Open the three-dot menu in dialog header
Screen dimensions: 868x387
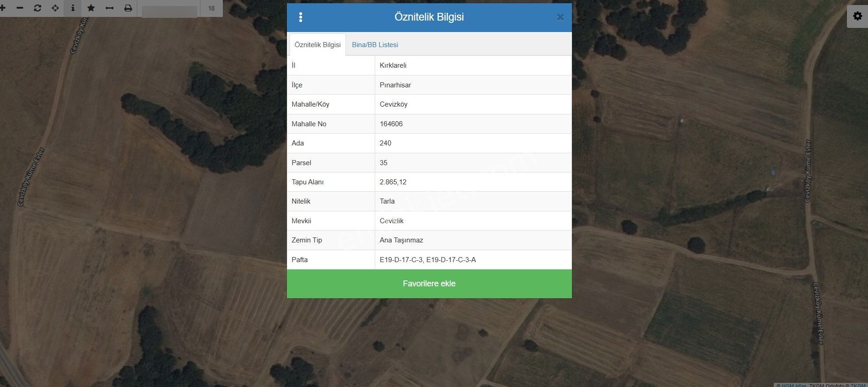point(301,17)
